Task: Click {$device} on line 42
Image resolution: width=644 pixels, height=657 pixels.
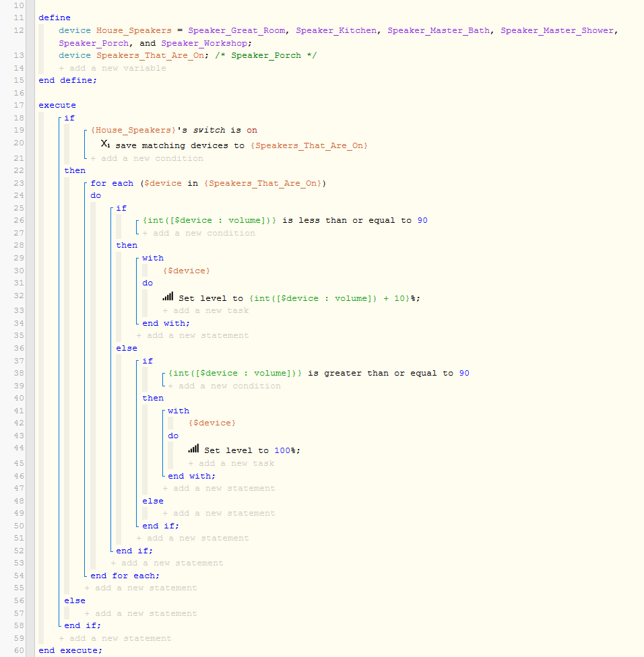Action: (212, 423)
